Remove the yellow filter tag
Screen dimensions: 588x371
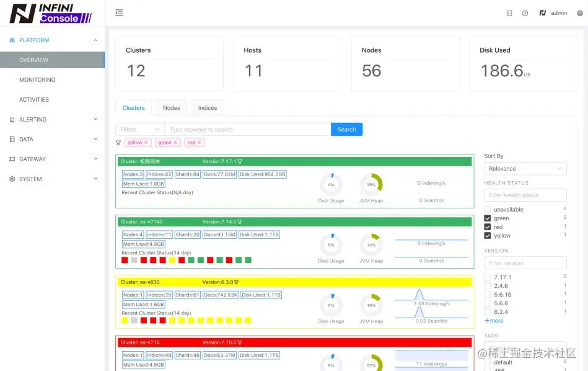(146, 142)
